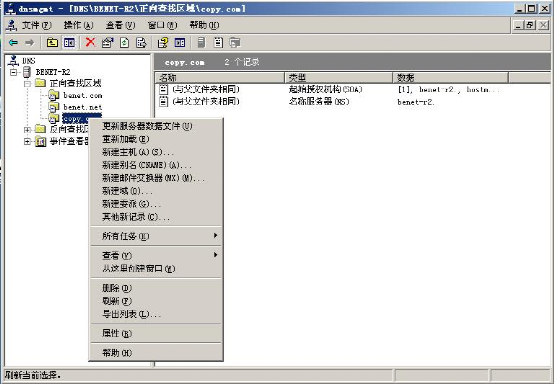554x384 pixels.
Task: Select the 名称服务器(NS) record type cell
Action: coord(319,101)
